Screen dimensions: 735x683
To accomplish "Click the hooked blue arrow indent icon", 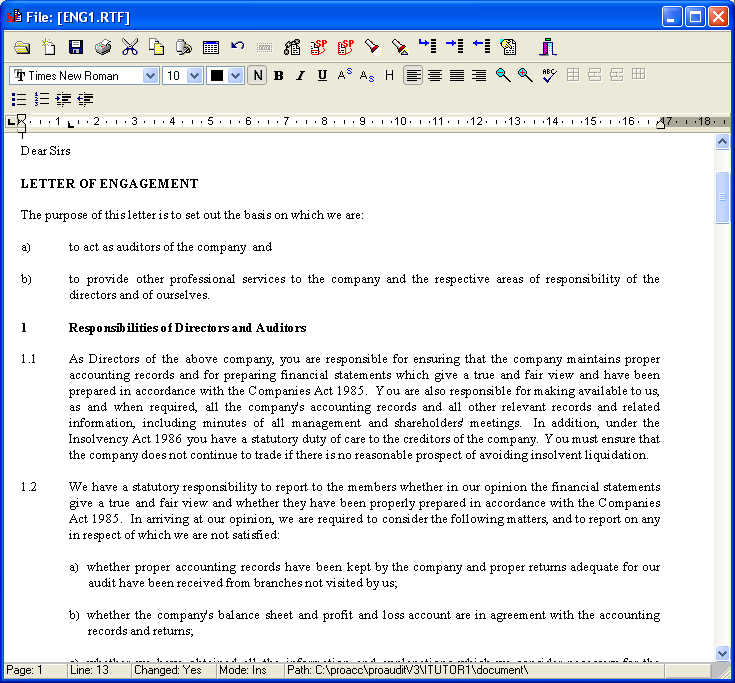I will pyautogui.click(x=427, y=46).
